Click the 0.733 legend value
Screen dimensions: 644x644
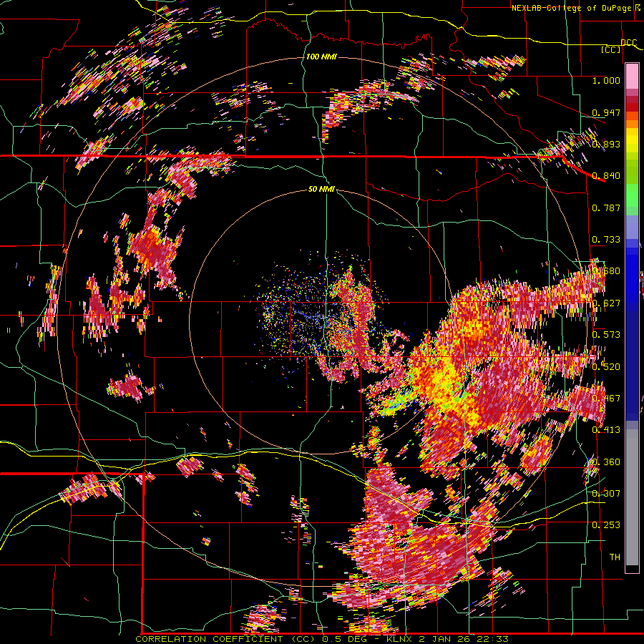tap(606, 240)
